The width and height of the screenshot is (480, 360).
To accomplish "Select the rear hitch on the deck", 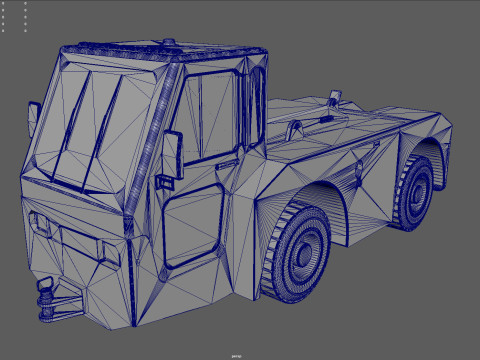I will [x=334, y=99].
